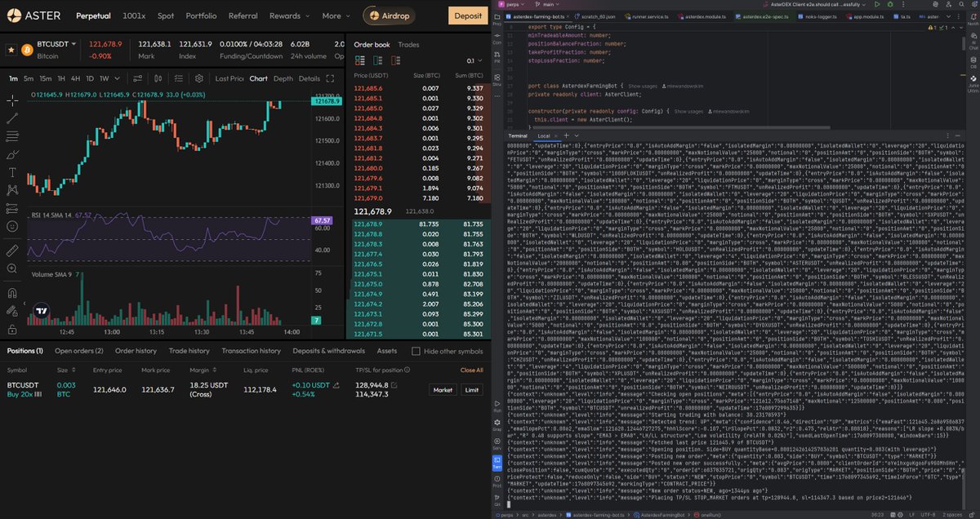Open the Fibonacci retracement lines tool
Image resolution: width=980 pixels, height=519 pixels.
(11, 136)
